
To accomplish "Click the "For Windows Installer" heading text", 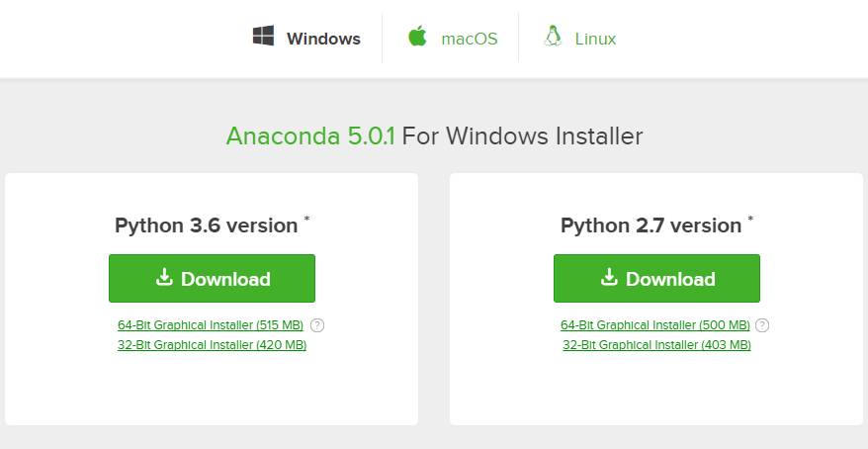I will point(522,135).
